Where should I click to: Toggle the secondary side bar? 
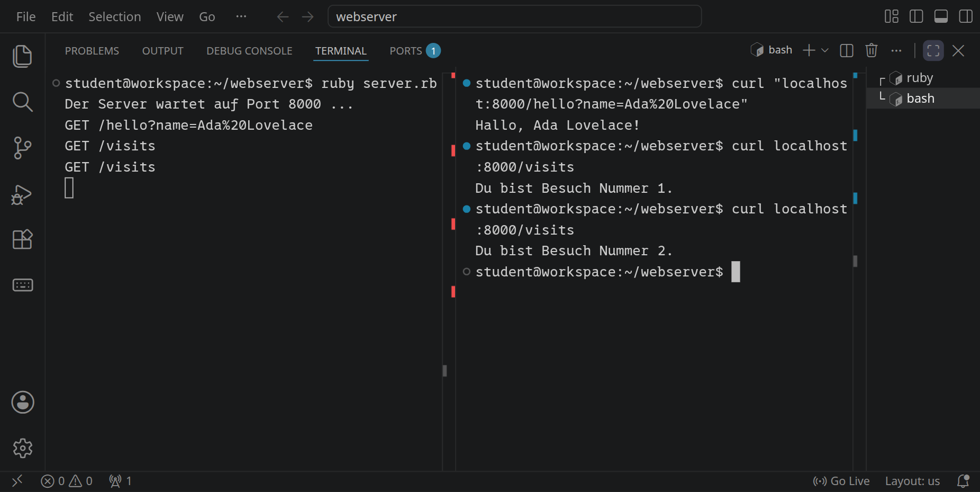point(966,16)
